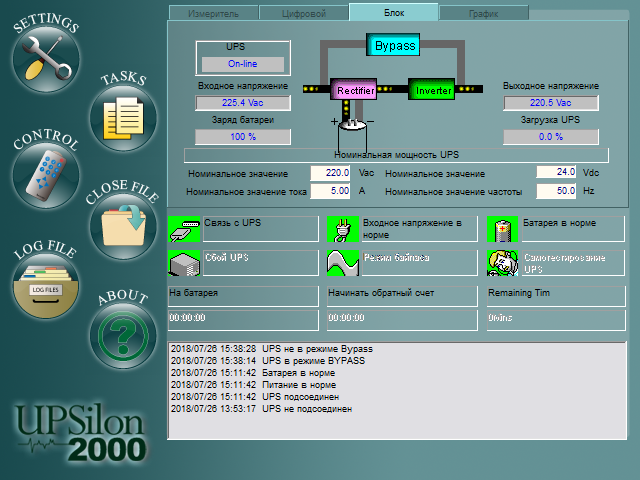Screen dimensions: 640x480
Task: Click the Самотестирование UPS label
Action: pos(573,263)
